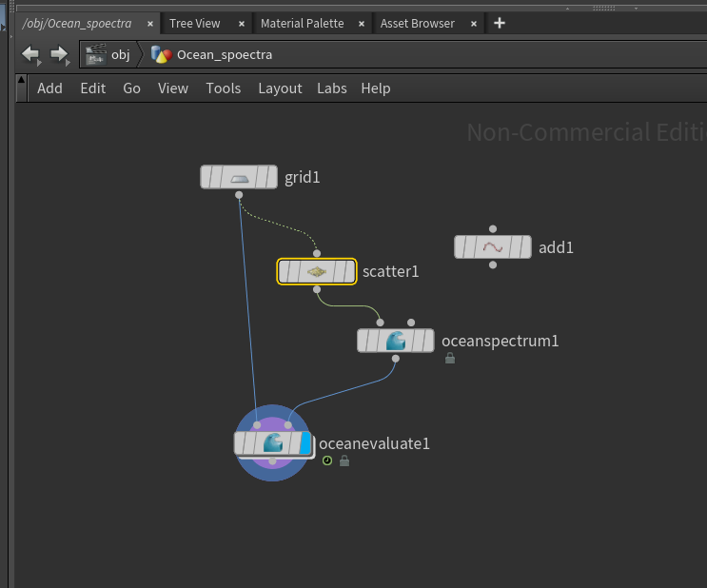Click the Ocean_spoectra path segment
707x588 pixels.
pos(211,55)
